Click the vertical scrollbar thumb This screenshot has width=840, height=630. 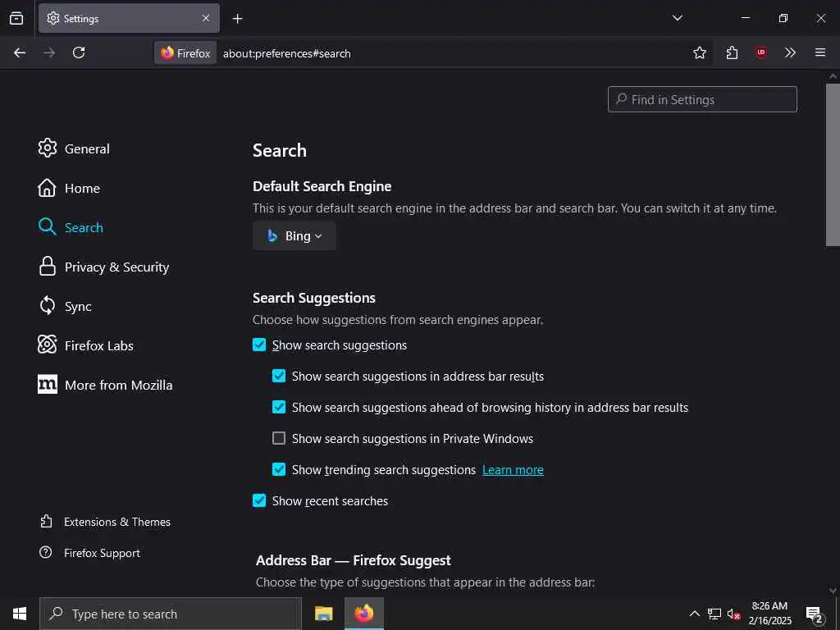833,164
